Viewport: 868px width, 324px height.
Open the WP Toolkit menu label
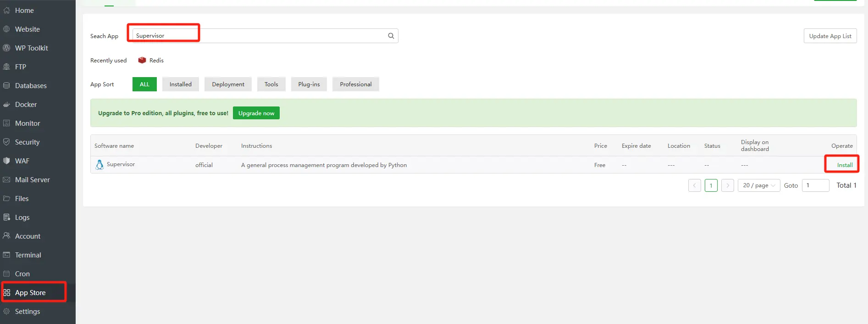tap(32, 48)
